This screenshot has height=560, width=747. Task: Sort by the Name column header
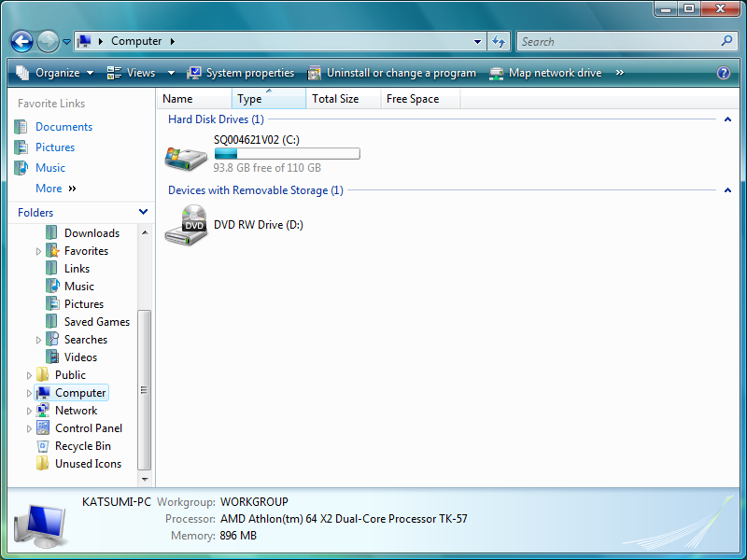click(x=194, y=99)
